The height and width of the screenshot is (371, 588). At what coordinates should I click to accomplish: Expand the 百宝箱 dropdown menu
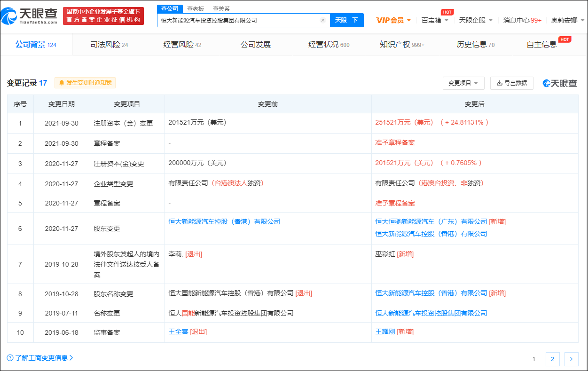click(435, 20)
